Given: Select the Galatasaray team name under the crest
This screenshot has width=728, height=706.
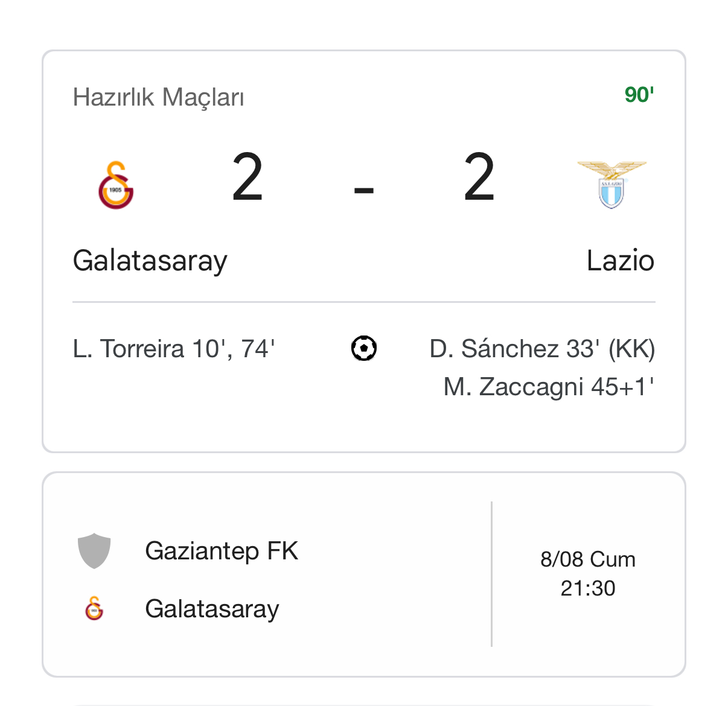Looking at the screenshot, I should 150,261.
